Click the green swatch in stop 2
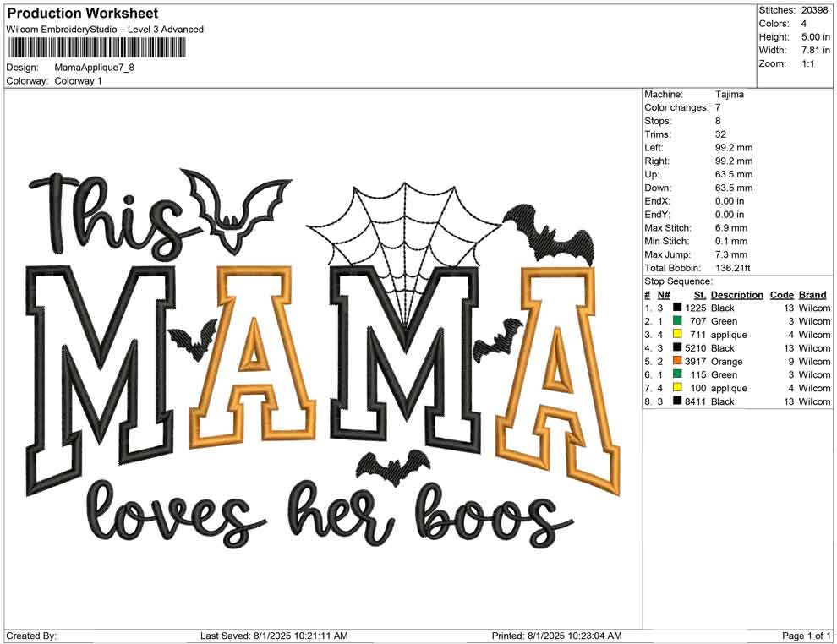The image size is (837, 644). (677, 320)
